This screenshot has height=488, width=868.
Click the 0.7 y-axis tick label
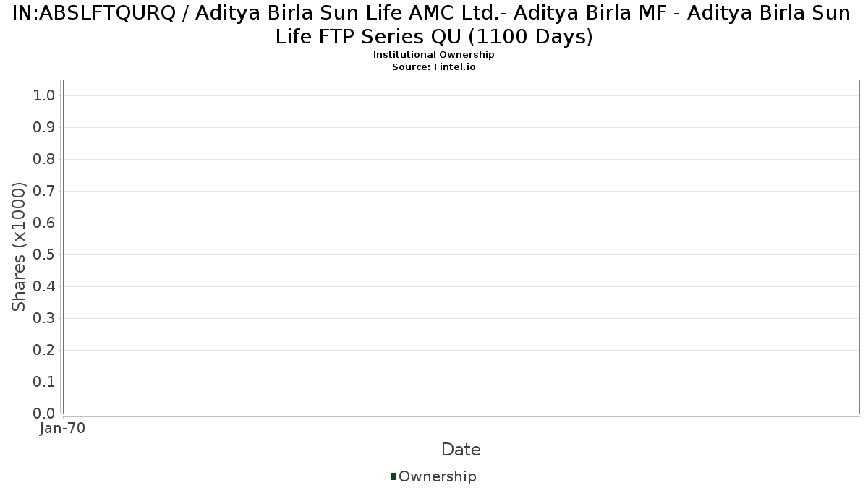pyautogui.click(x=45, y=191)
